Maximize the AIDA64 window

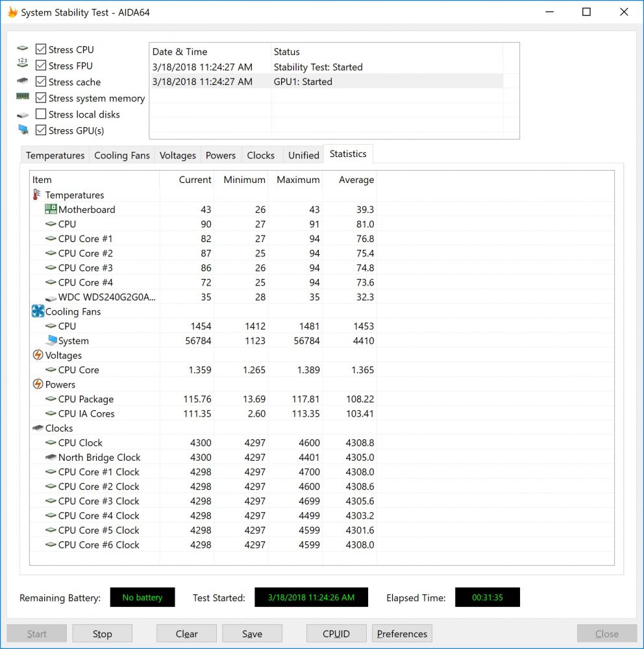click(586, 12)
